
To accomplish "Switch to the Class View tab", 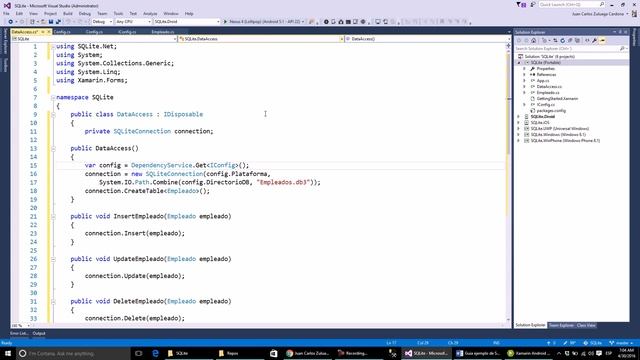I will [586, 325].
